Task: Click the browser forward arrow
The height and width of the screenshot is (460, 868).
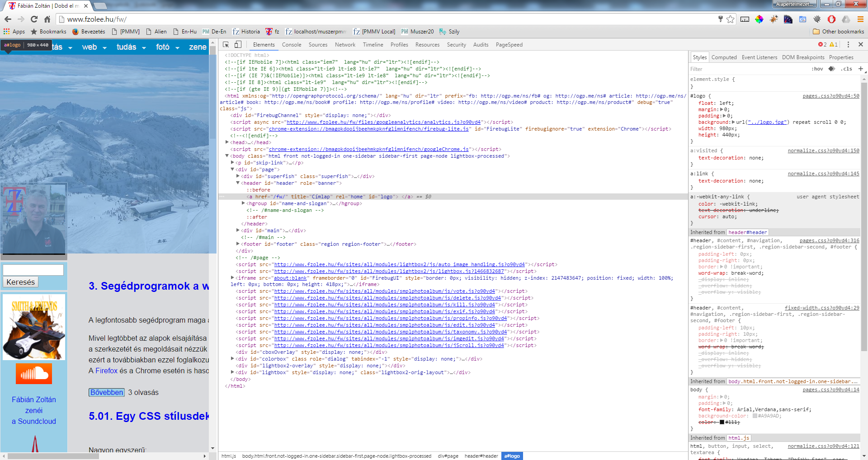Action: point(21,19)
